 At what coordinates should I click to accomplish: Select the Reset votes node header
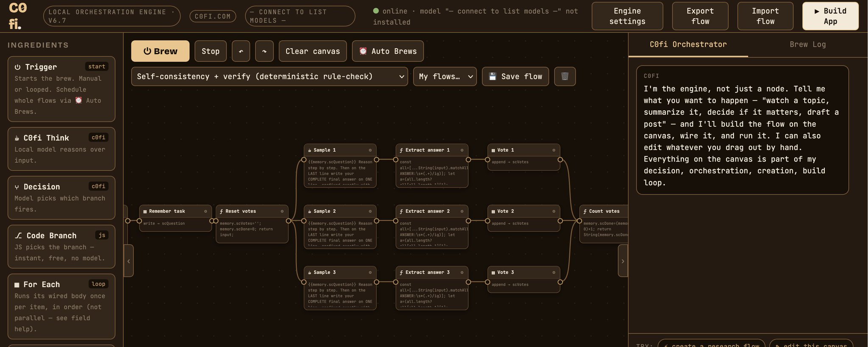pos(252,211)
